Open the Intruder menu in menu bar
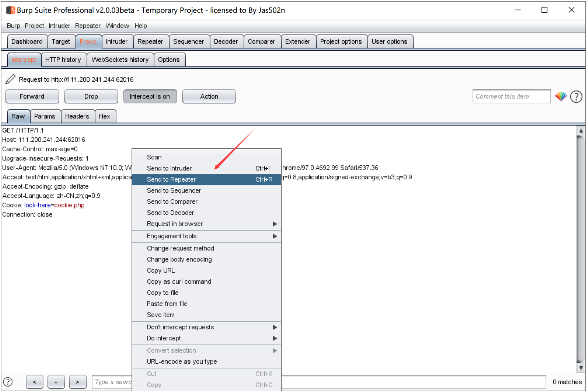Viewport: 587px width, 392px height. pyautogui.click(x=59, y=26)
